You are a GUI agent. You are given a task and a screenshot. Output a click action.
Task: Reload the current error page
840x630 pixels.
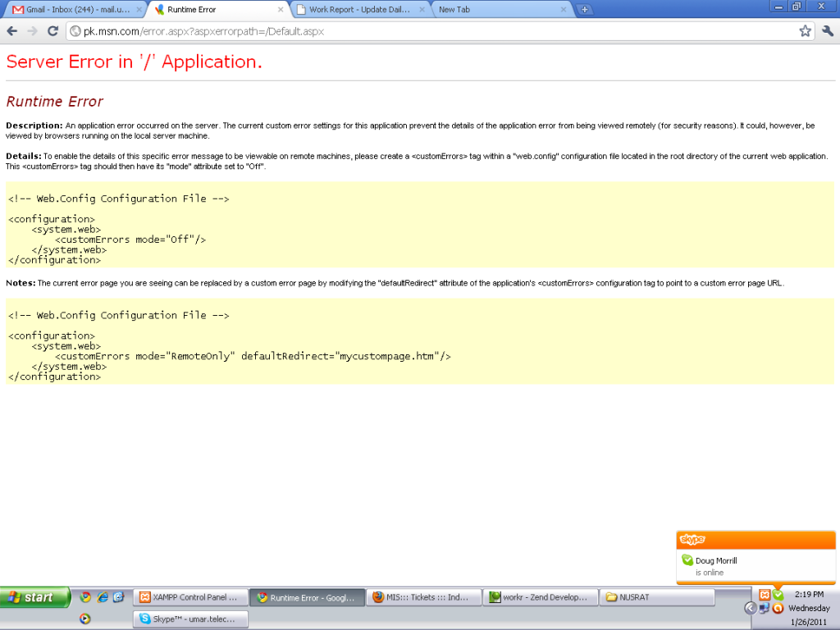[x=52, y=31]
